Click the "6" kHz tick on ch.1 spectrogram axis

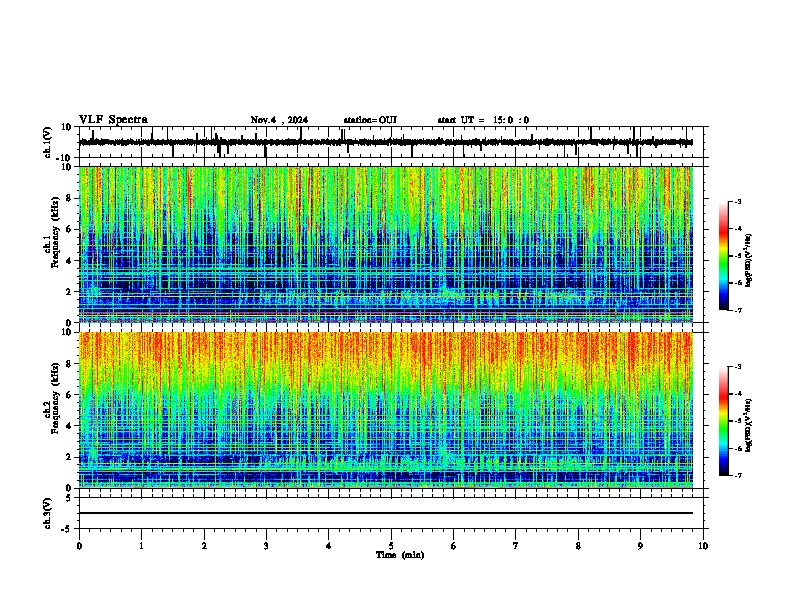coord(69,230)
